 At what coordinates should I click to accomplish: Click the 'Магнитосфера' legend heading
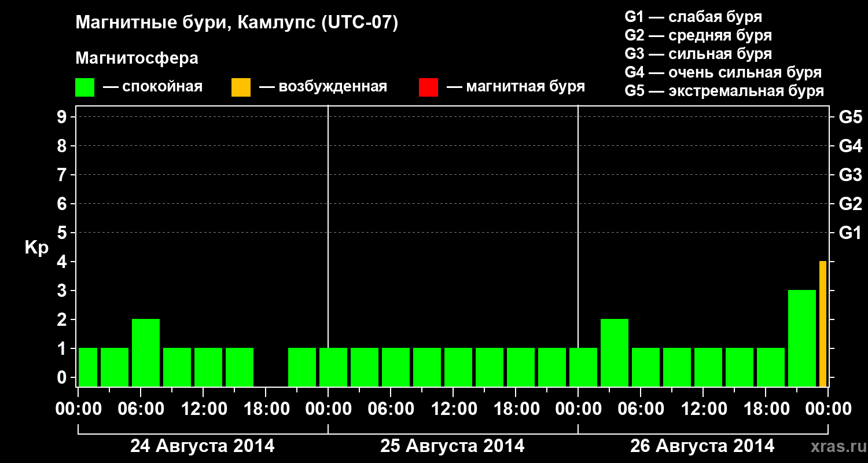click(x=137, y=58)
